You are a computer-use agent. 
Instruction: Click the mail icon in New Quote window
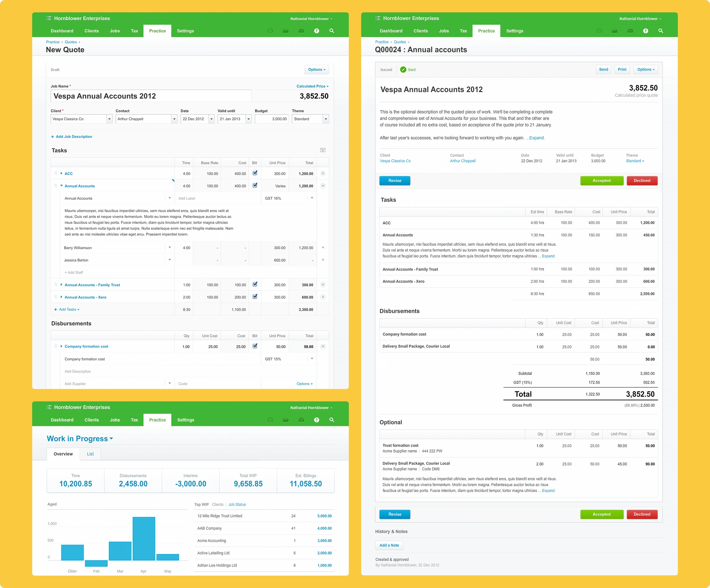301,31
